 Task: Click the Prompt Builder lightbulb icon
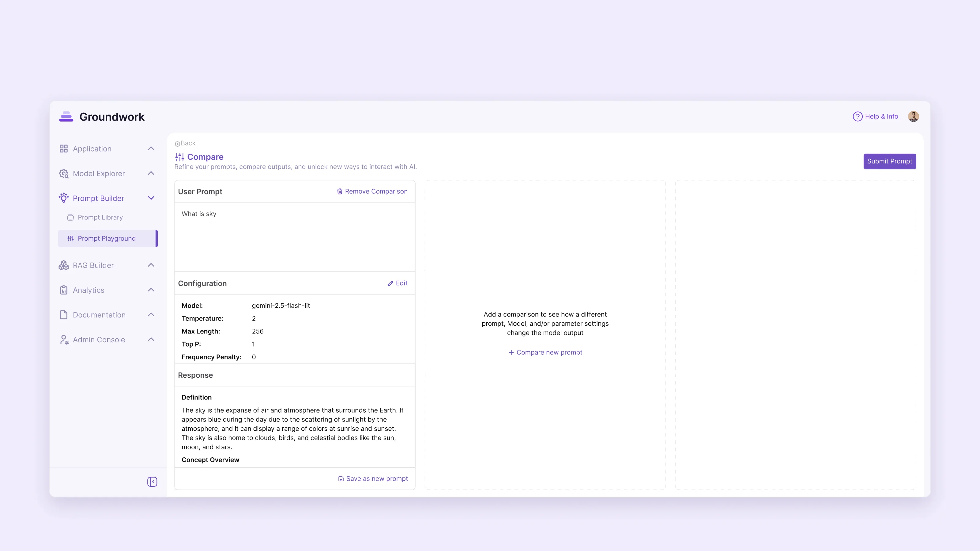pyautogui.click(x=63, y=198)
